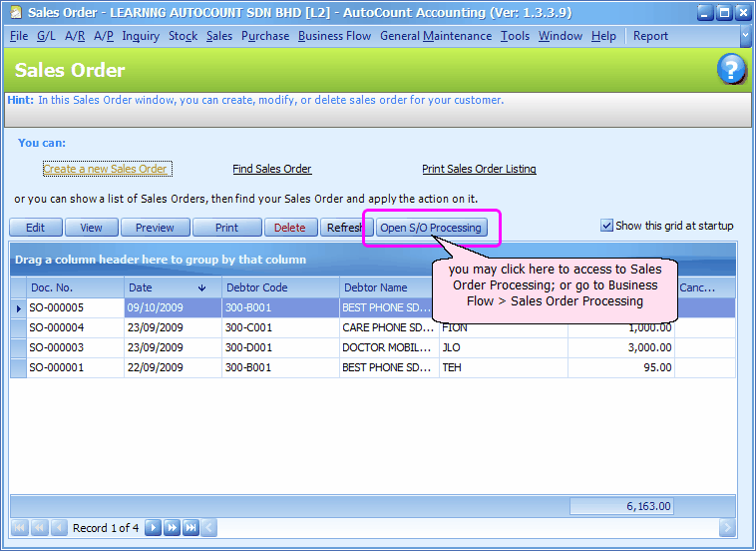Open the Help menu
The width and height of the screenshot is (756, 551).
tap(603, 36)
